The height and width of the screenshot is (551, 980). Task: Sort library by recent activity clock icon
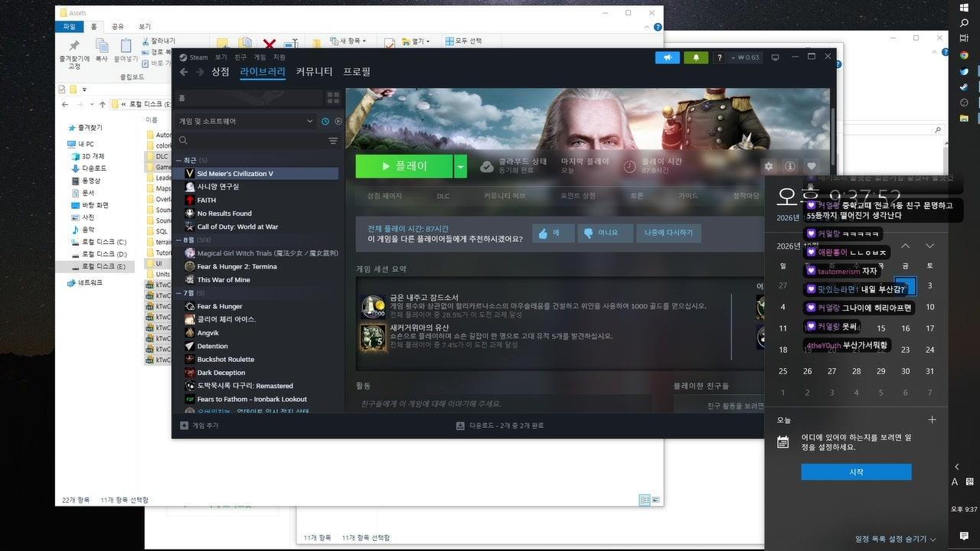[x=325, y=121]
